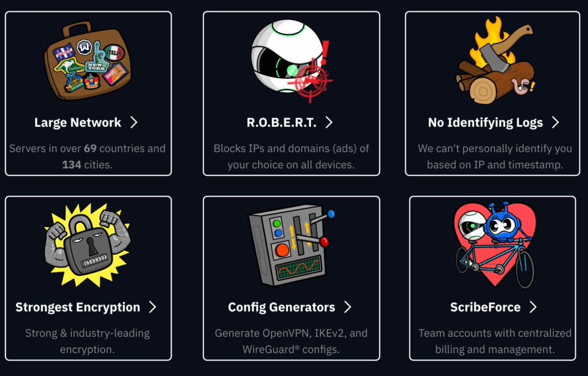Open the ScribeForce heading link
The image size is (588, 376).
pyautogui.click(x=485, y=308)
